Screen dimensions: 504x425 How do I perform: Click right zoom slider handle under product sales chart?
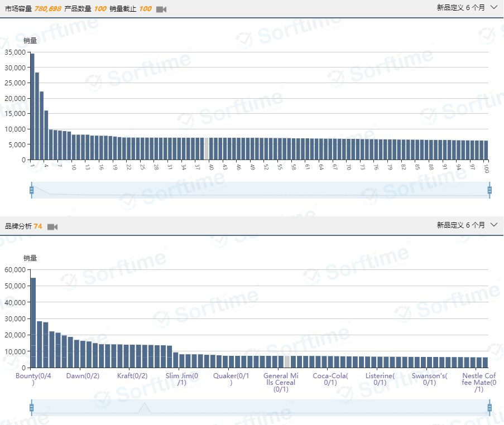(489, 190)
